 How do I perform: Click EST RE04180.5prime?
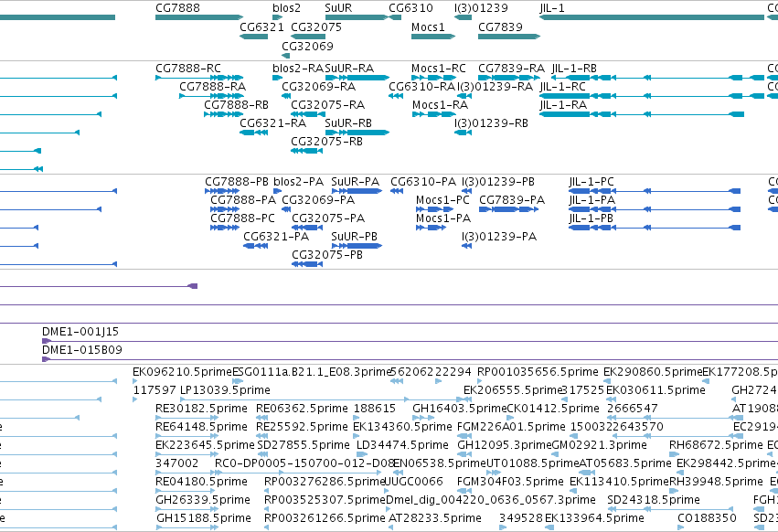tap(201, 482)
